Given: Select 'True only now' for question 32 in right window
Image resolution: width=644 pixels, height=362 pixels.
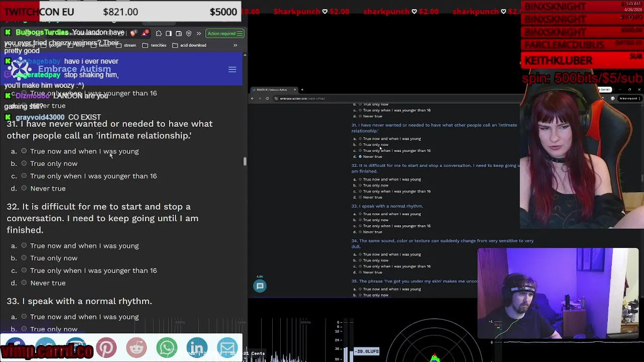Looking at the screenshot, I should click(360, 185).
